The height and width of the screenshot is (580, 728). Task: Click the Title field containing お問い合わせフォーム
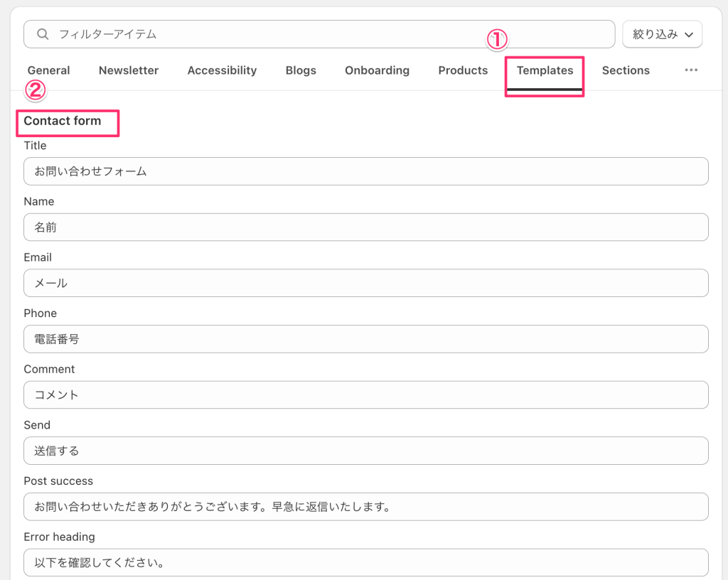(365, 171)
